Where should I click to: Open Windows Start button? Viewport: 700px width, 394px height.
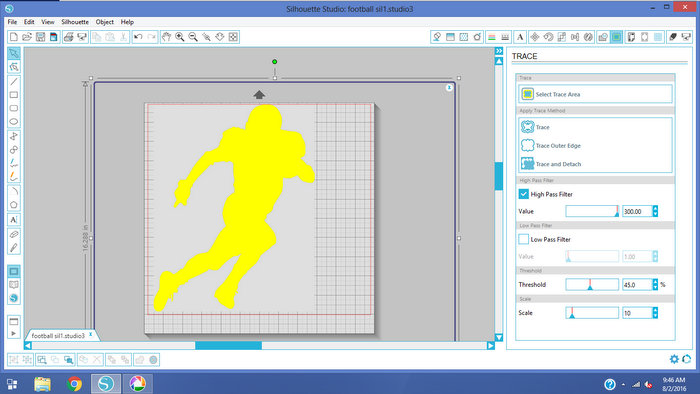point(12,384)
